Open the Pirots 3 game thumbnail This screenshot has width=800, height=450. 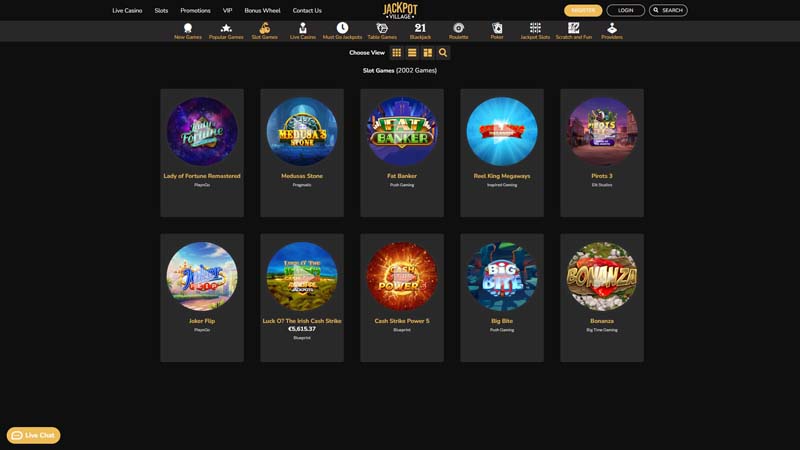click(x=602, y=131)
